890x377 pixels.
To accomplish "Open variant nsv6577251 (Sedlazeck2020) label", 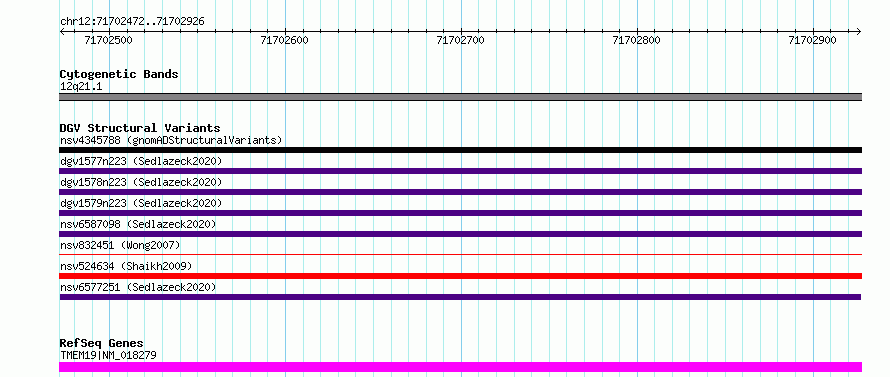I will [138, 287].
